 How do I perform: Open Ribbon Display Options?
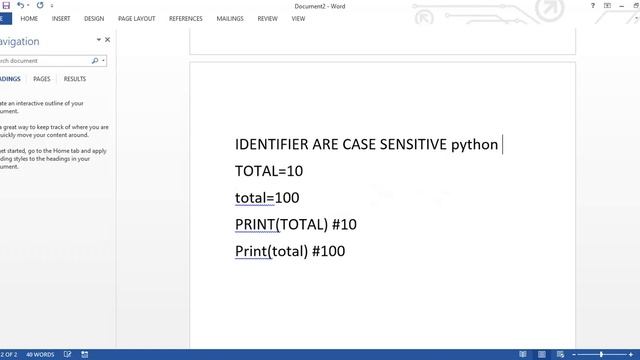pos(607,6)
